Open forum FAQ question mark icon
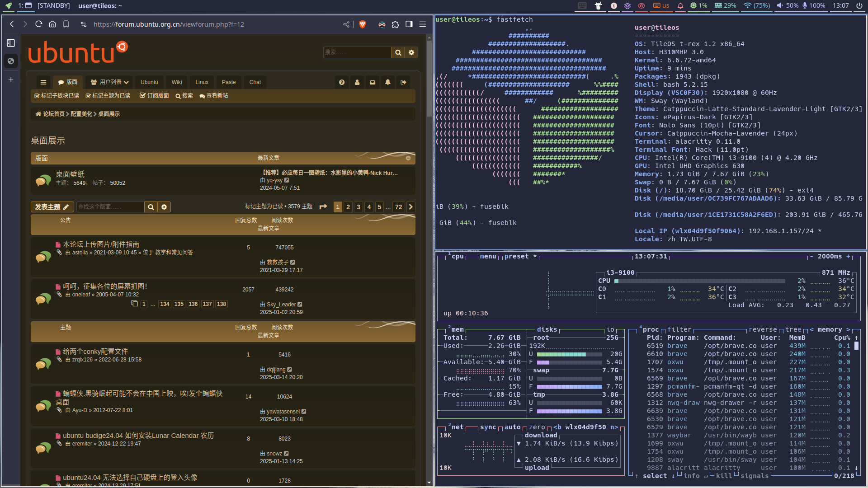868x488 pixels. [x=342, y=82]
